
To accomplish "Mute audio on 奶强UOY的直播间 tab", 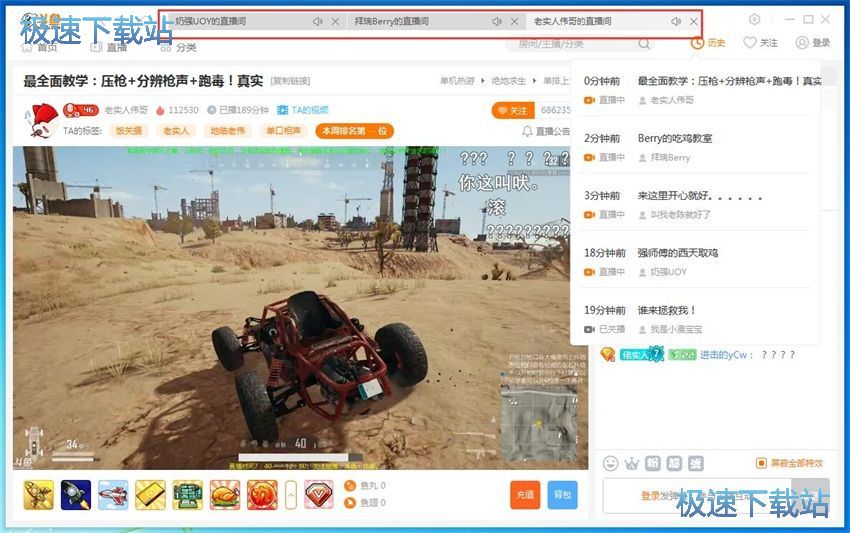I will coord(318,22).
